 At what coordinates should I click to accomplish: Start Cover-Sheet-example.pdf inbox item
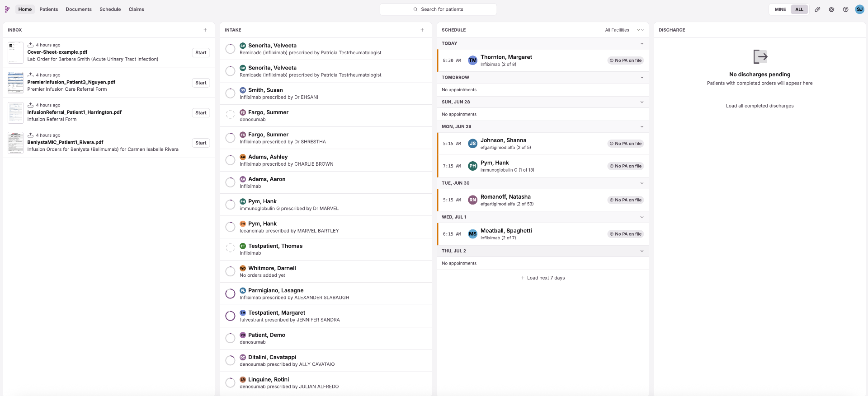[201, 53]
